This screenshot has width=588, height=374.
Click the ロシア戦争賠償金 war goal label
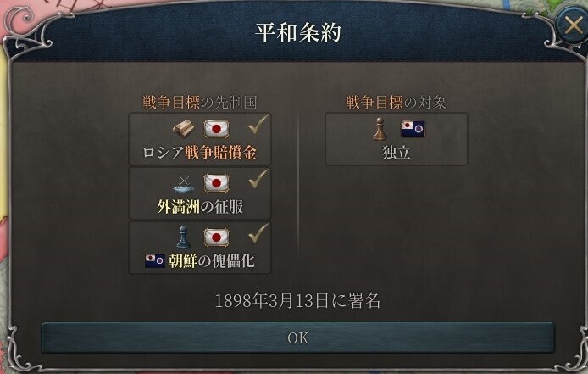pos(199,153)
